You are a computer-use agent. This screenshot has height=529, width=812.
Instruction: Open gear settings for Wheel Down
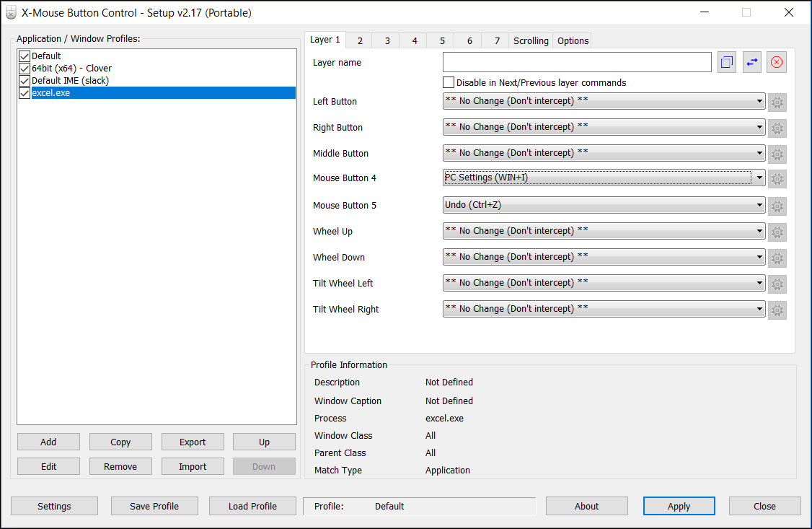[x=777, y=258]
